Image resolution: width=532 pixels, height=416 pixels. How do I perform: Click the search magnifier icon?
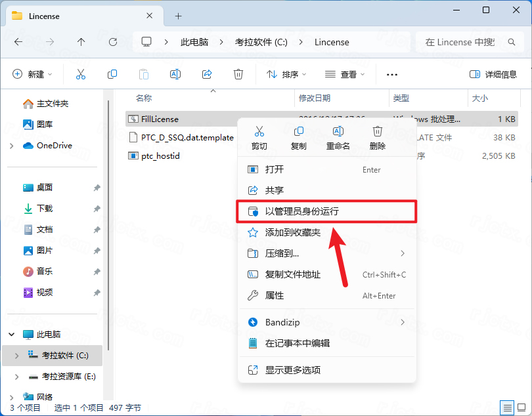(511, 42)
